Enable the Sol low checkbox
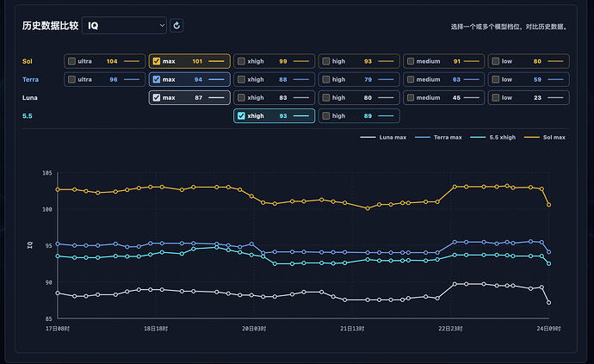This screenshot has height=364, width=594. click(x=496, y=61)
